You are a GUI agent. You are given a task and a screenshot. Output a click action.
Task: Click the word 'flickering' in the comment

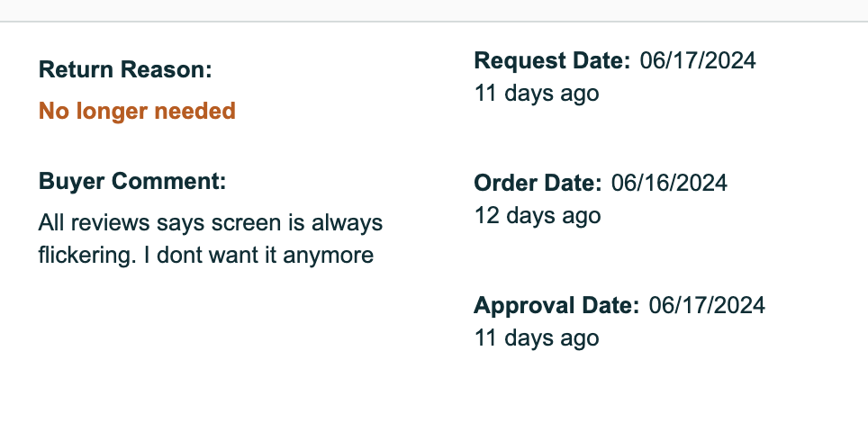(85, 256)
